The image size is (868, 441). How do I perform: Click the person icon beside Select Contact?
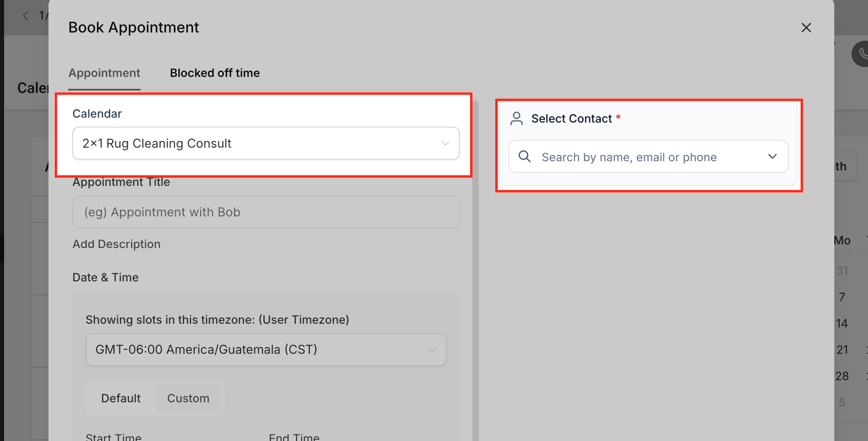[x=516, y=118]
